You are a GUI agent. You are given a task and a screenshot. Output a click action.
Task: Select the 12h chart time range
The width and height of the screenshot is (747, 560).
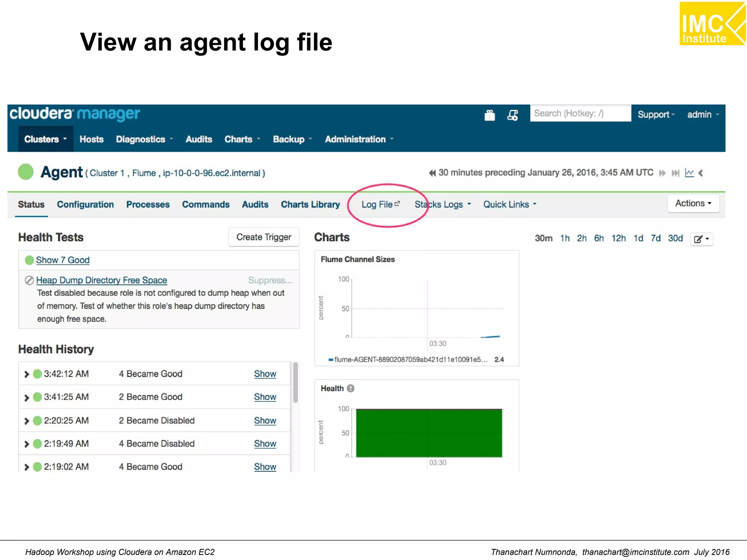(x=619, y=238)
